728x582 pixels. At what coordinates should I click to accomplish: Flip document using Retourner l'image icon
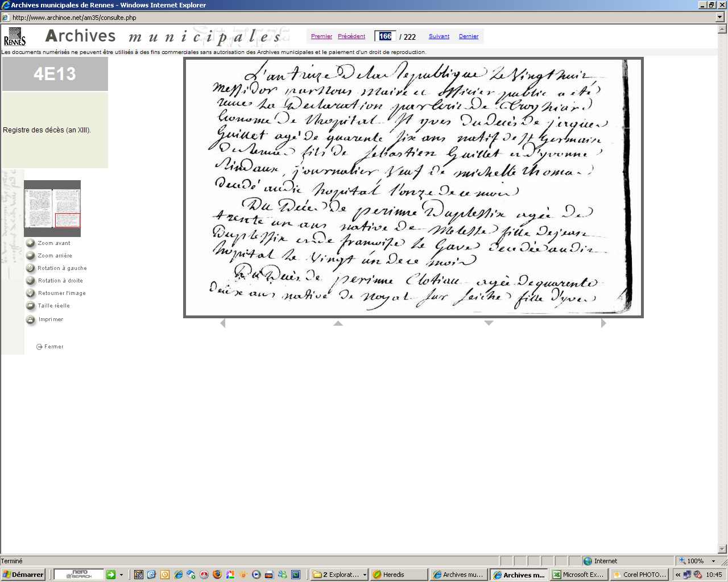click(x=31, y=293)
